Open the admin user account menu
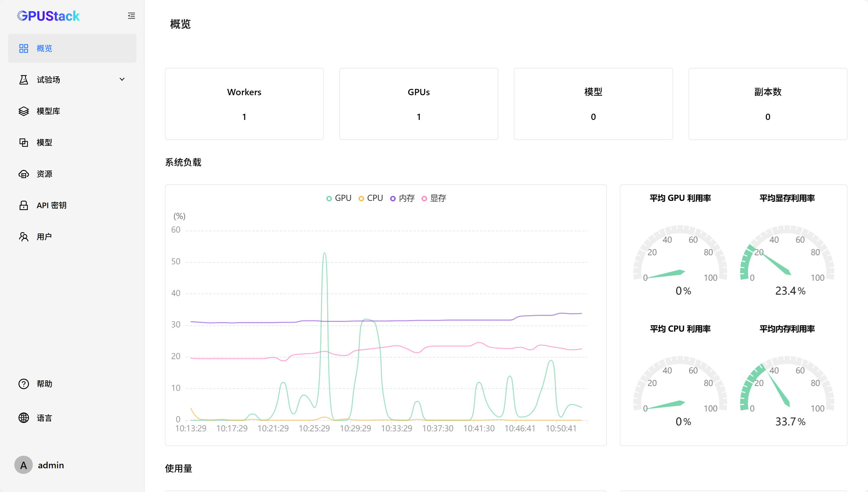This screenshot has width=868, height=492. (39, 465)
